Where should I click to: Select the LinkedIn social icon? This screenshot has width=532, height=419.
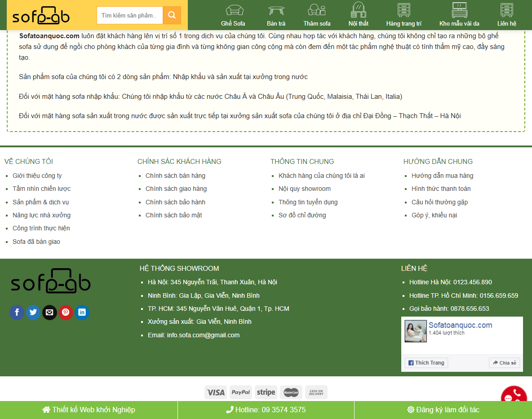point(82,313)
